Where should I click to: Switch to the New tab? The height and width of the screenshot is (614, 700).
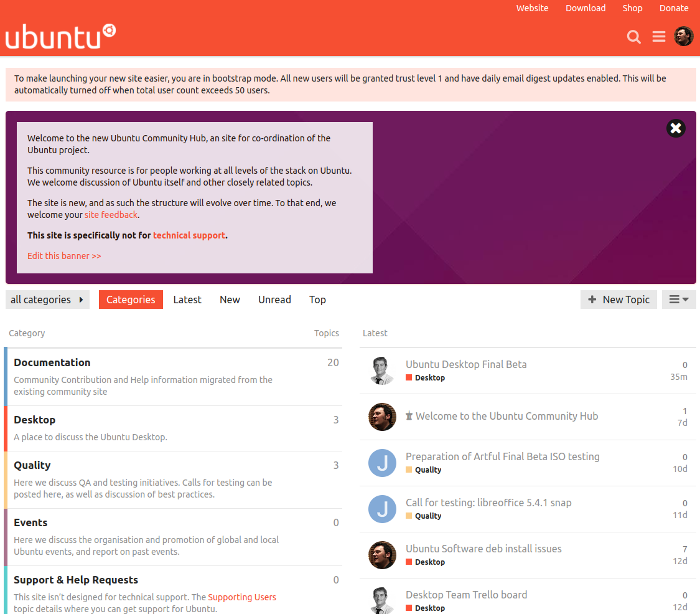point(230,300)
